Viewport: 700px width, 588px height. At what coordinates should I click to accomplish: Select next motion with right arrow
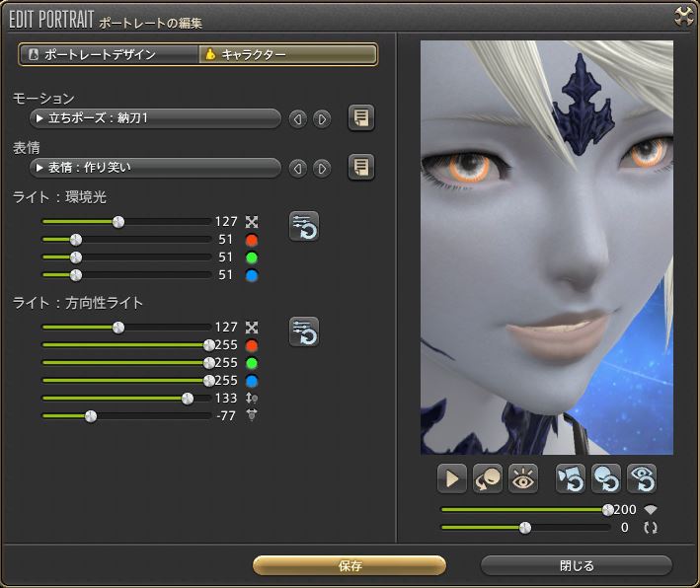322,119
